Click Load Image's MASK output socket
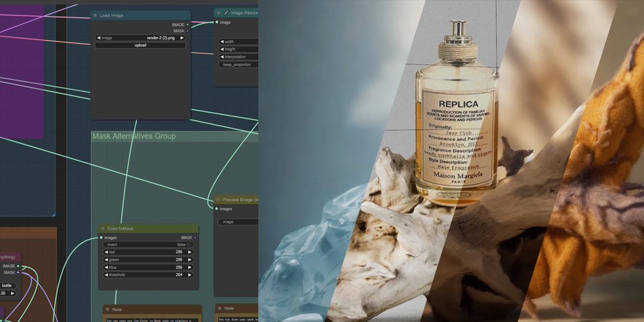 (x=187, y=31)
